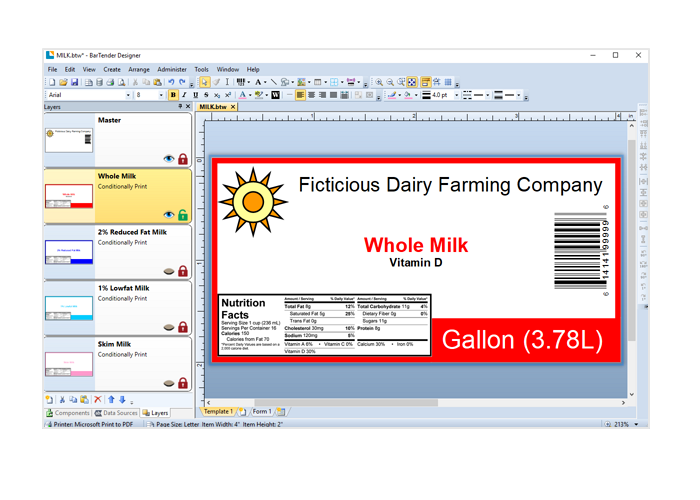Open the Arial font name dropdown

[x=128, y=95]
